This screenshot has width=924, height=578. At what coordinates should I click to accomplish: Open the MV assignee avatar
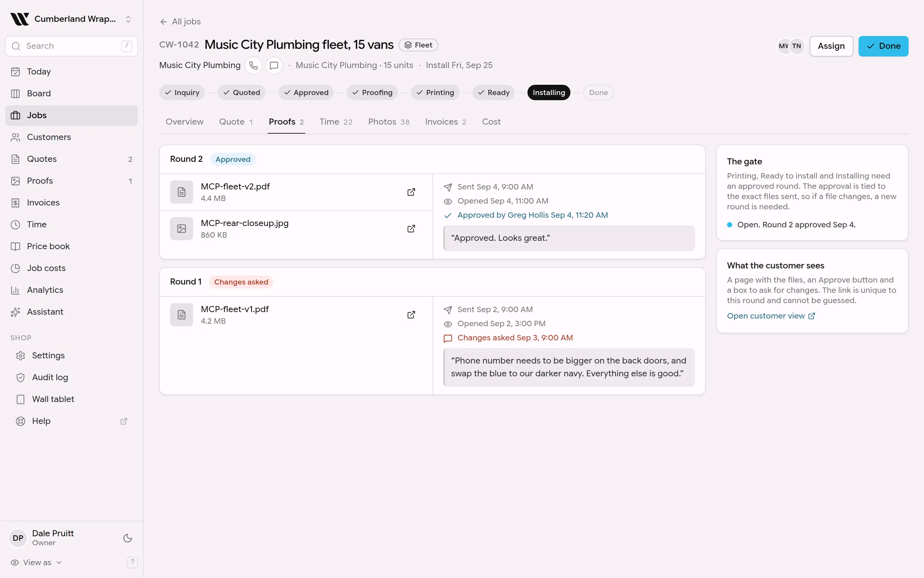click(783, 46)
